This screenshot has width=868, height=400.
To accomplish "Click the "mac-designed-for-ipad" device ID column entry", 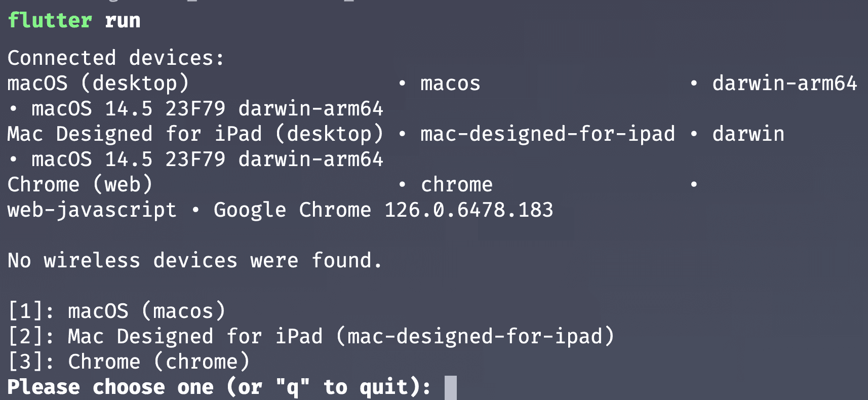I will [x=547, y=134].
